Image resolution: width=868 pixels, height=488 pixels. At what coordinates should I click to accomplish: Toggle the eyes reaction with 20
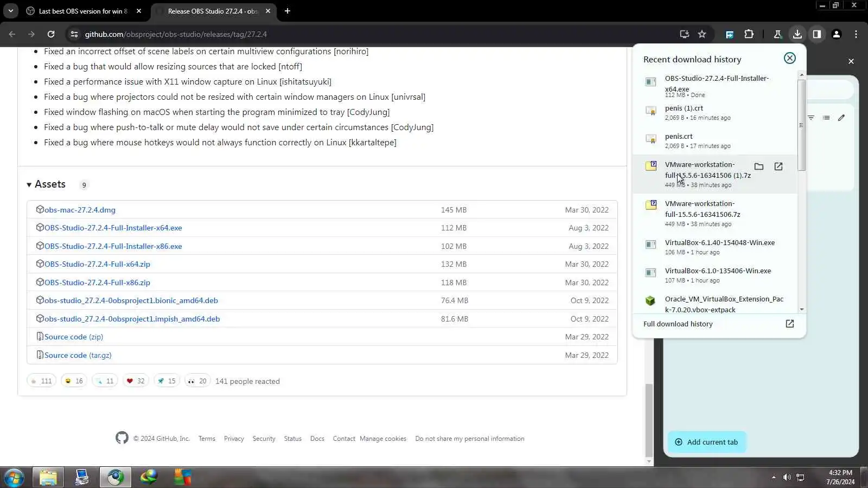point(197,381)
